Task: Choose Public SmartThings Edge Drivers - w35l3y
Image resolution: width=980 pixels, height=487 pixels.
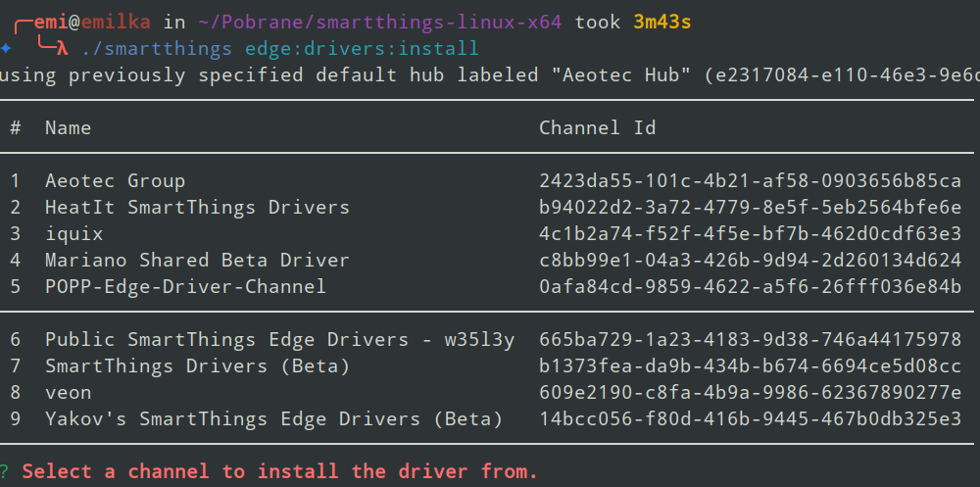Action: click(279, 340)
